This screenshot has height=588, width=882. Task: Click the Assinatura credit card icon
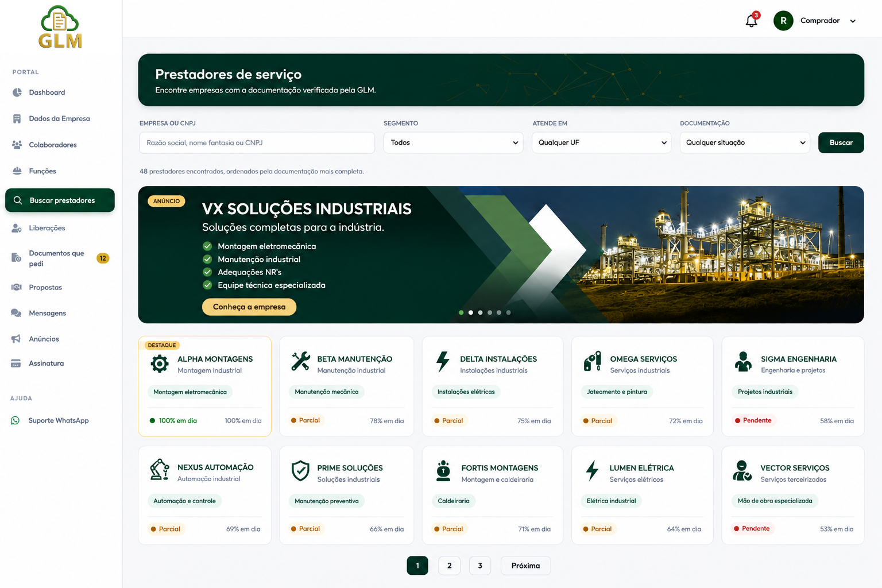pyautogui.click(x=16, y=363)
